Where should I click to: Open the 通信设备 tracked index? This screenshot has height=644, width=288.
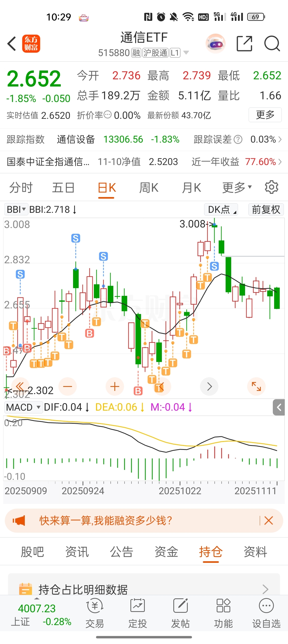click(76, 139)
